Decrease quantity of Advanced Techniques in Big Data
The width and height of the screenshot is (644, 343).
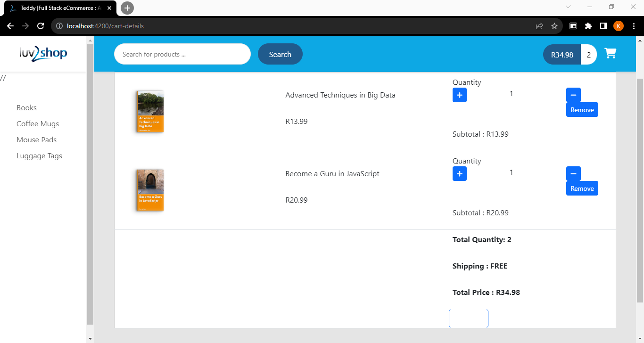pos(573,95)
